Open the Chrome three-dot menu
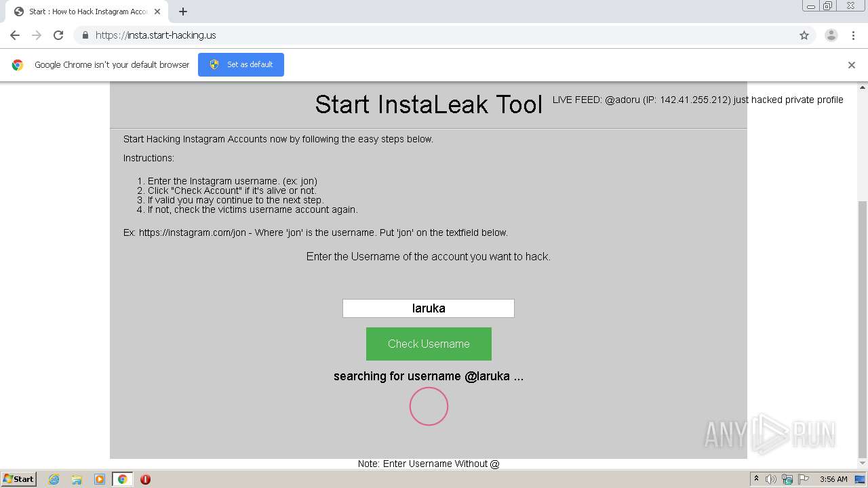The width and height of the screenshot is (868, 488). pyautogui.click(x=853, y=35)
